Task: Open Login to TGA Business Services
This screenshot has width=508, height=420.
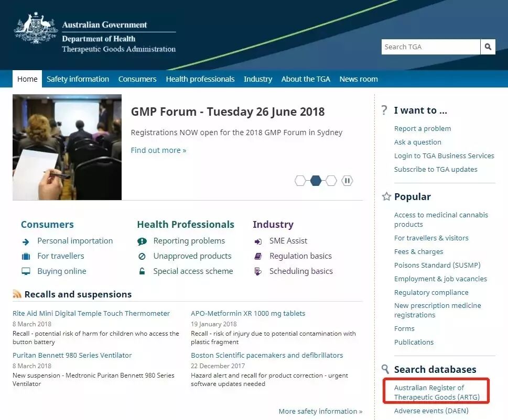Action: [x=444, y=156]
